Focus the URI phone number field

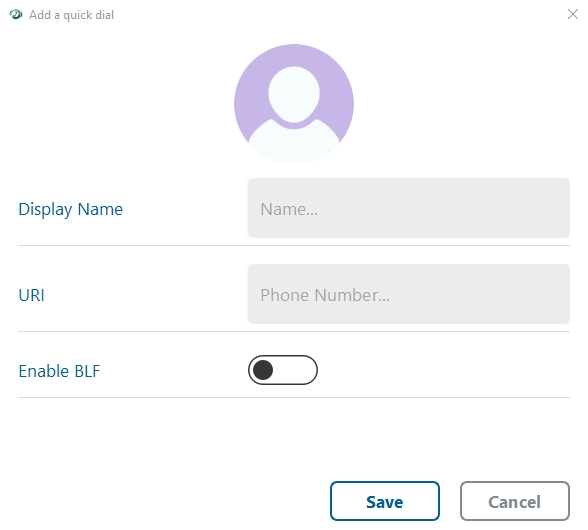(x=409, y=294)
